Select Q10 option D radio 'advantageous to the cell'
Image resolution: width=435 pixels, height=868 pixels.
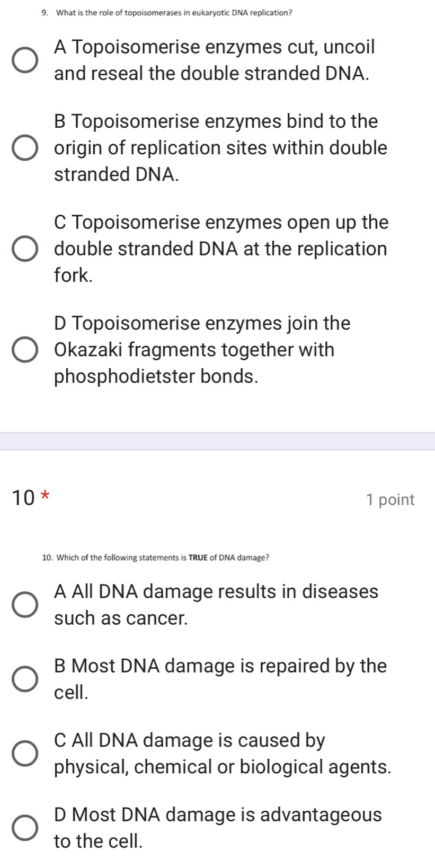[25, 828]
